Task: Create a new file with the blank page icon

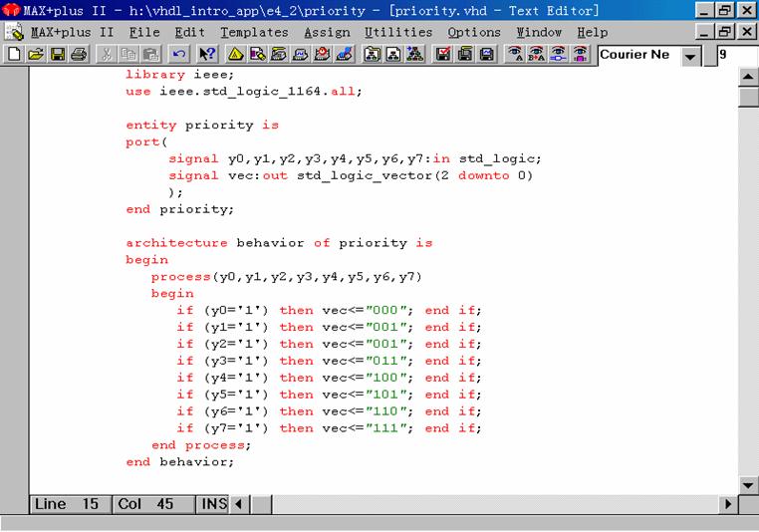Action: coord(14,54)
